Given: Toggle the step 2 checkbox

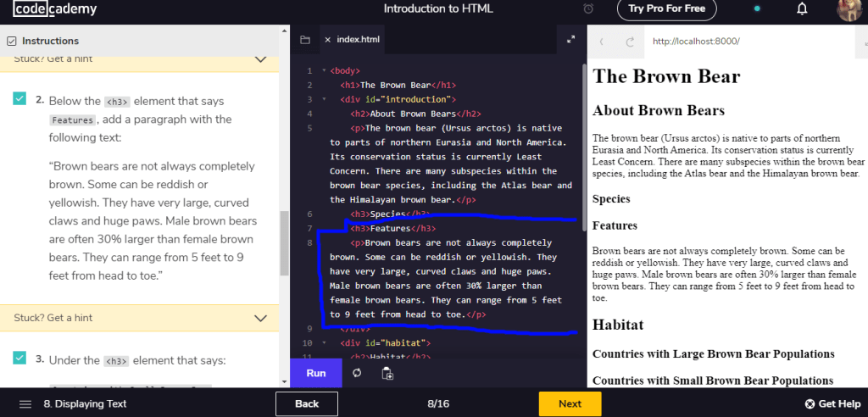Looking at the screenshot, I should [19, 99].
